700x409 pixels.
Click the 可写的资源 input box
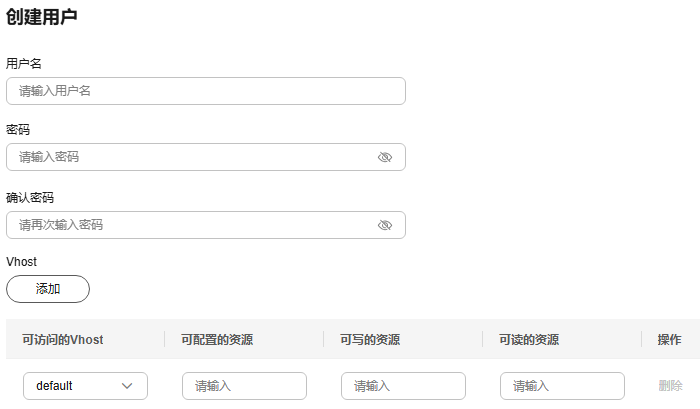point(403,386)
